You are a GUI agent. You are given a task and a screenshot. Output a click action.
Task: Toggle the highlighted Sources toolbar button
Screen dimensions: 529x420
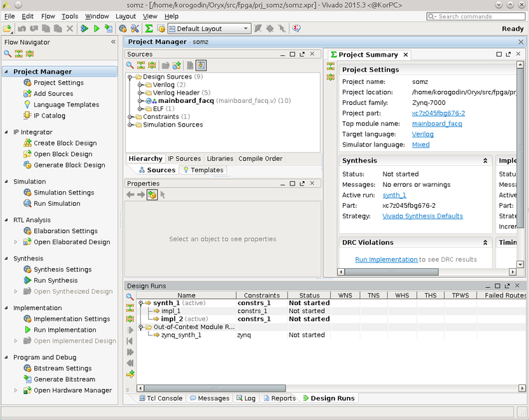201,65
